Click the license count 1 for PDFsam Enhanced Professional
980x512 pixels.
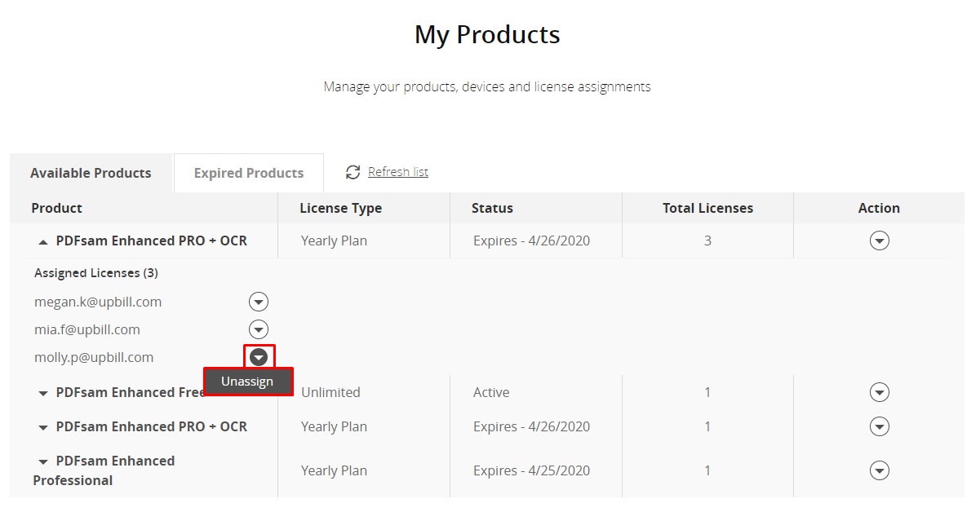[707, 470]
